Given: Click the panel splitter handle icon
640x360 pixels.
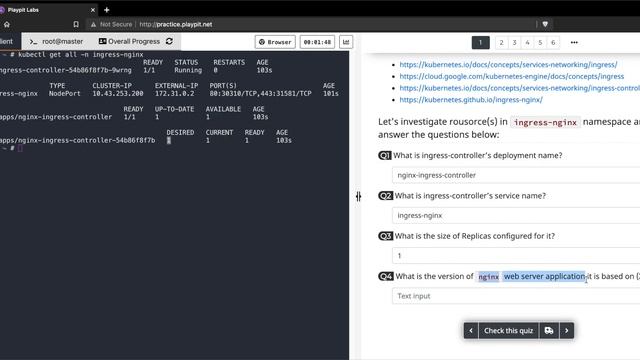Looking at the screenshot, I should 358,196.
